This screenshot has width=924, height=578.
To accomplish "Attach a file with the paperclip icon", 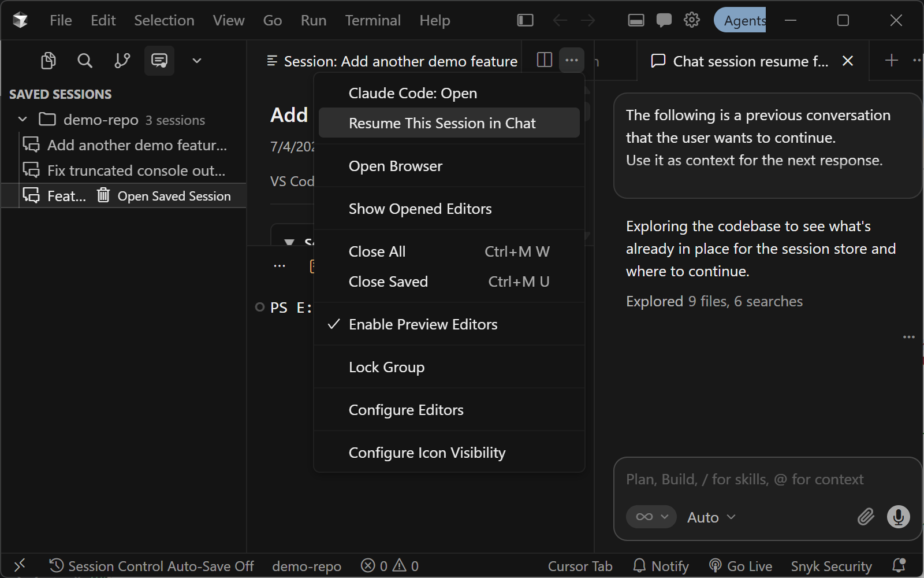I will (x=866, y=517).
